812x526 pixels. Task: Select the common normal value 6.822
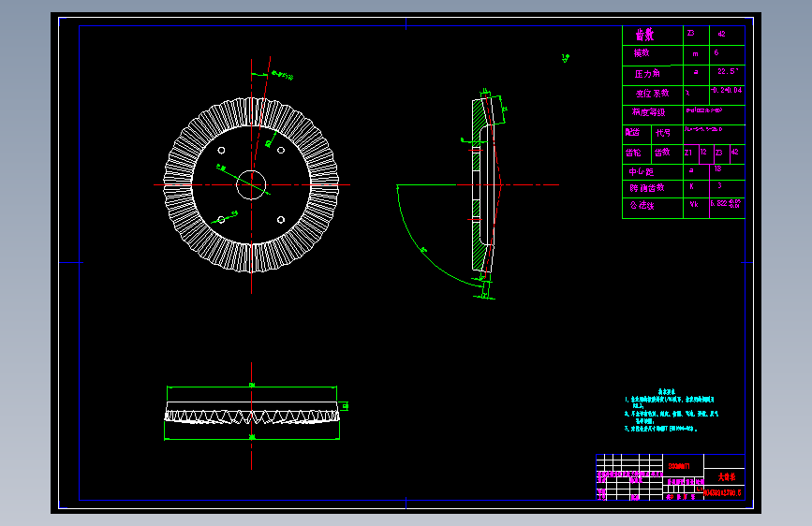click(726, 203)
